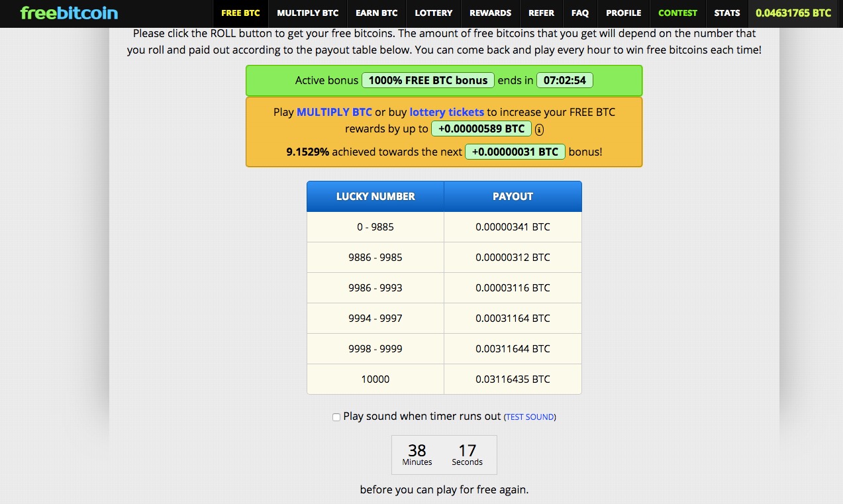Select the 9986 - 9993 range cell
The image size is (843, 504).
375,288
